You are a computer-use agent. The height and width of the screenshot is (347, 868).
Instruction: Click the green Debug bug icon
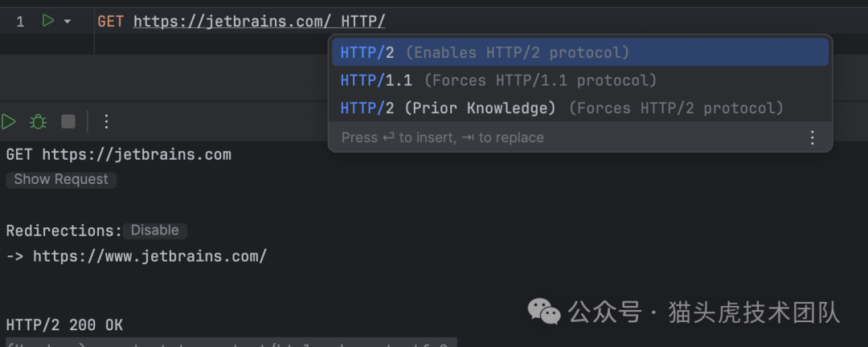point(38,121)
